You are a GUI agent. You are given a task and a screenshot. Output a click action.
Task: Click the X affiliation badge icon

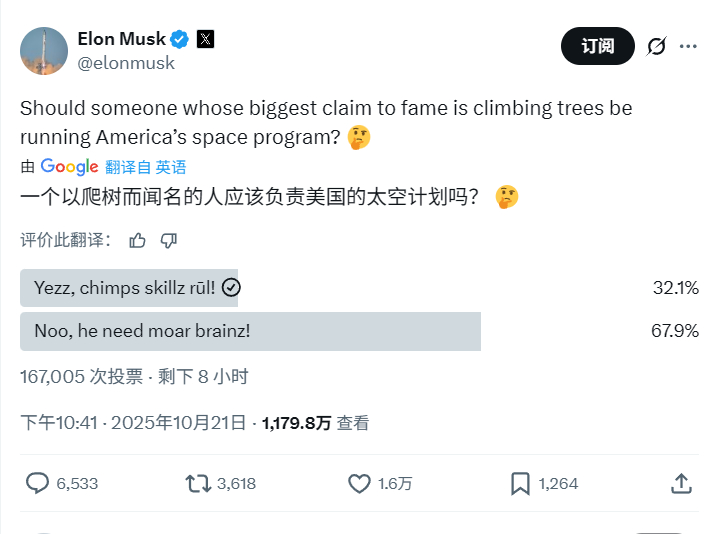click(205, 39)
